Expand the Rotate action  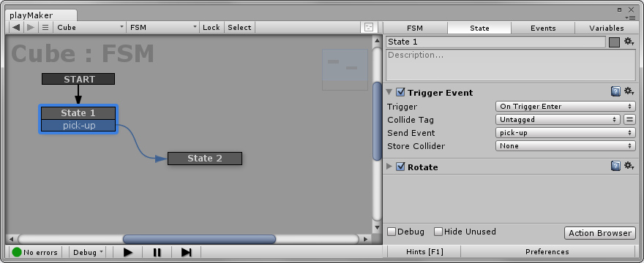pos(389,167)
